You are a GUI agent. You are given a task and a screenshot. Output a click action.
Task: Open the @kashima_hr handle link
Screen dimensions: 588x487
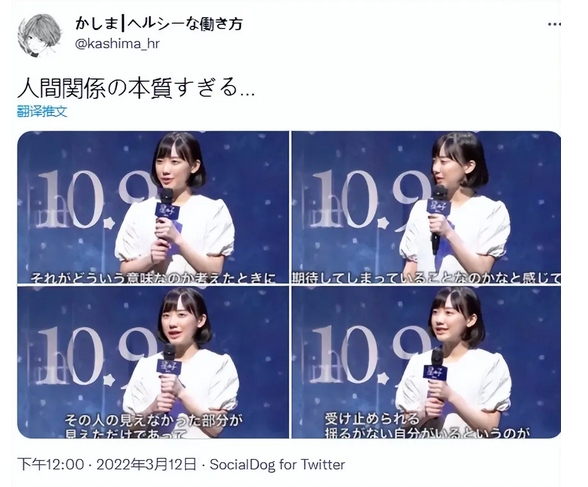(x=117, y=44)
